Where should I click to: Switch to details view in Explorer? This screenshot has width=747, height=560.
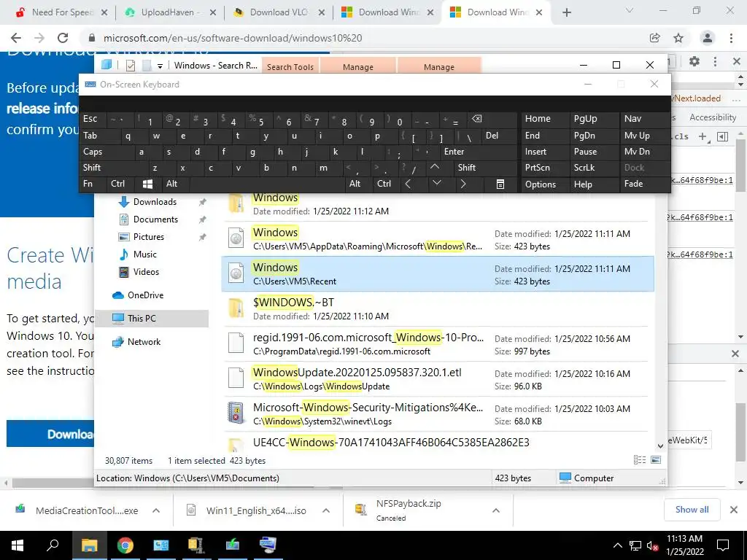click(640, 460)
